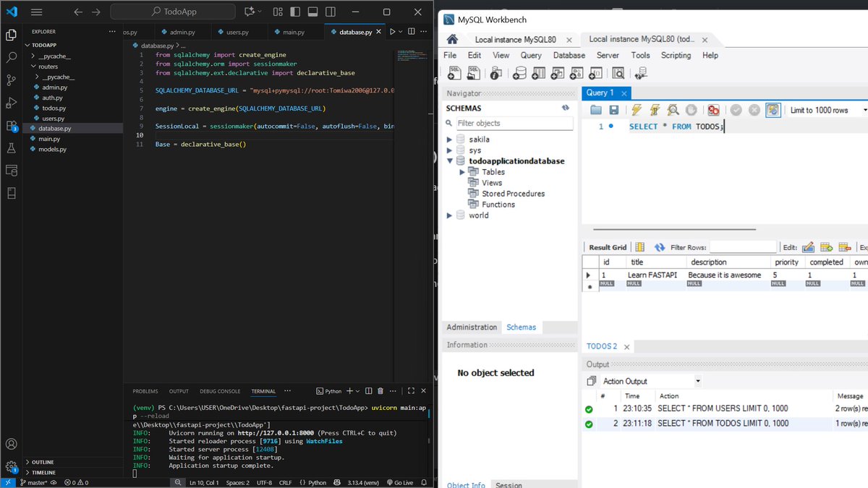Click create new schema toolbar icon

[519, 72]
